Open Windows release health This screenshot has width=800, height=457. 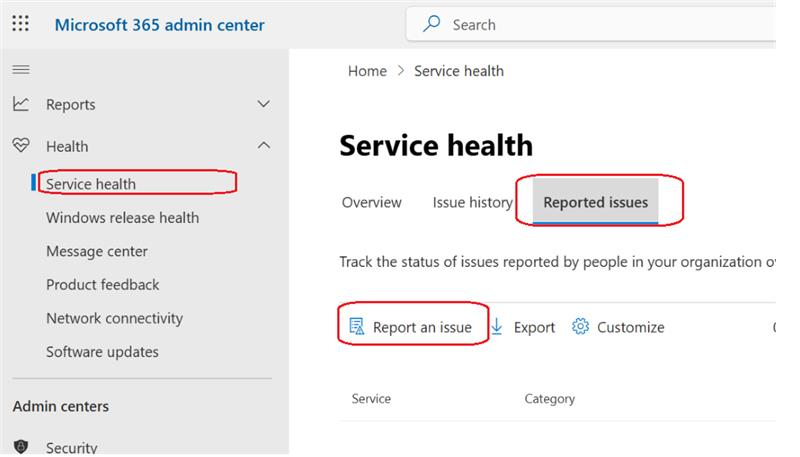point(122,218)
